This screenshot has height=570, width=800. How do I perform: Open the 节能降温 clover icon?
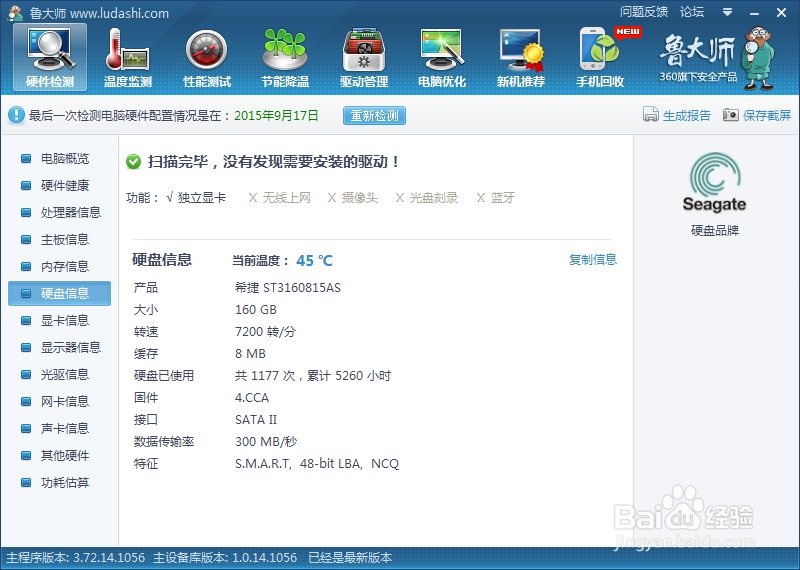285,57
